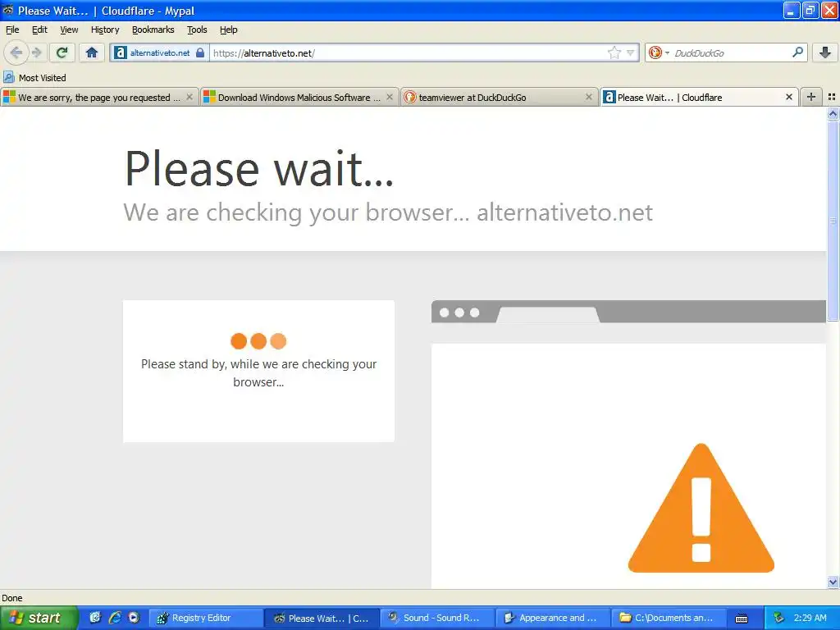The image size is (840, 630).
Task: Switch to C:\Documents folder taskbar button
Action: point(669,618)
